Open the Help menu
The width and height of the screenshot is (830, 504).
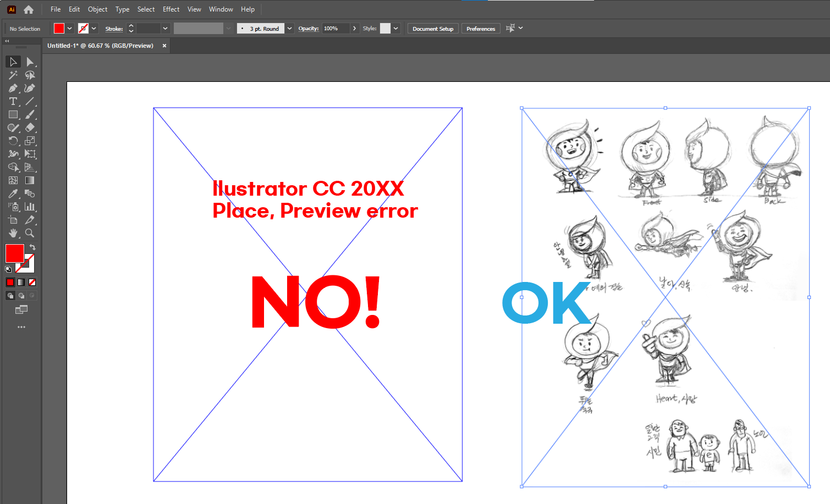click(x=248, y=9)
